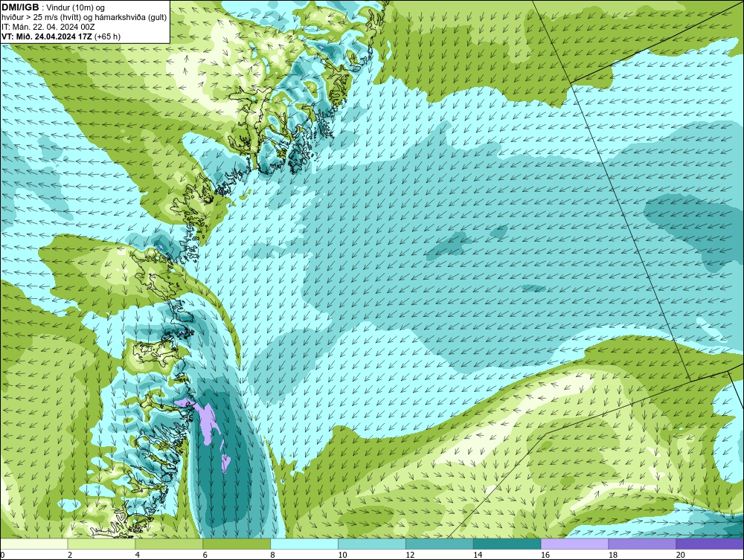Click legend scale label '16'
744x560 pixels.
[x=545, y=555]
